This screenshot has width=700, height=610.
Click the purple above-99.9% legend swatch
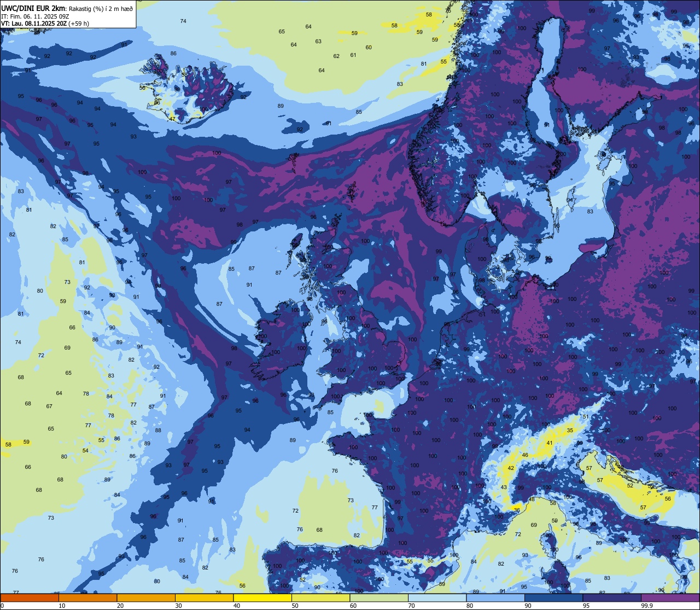[670, 597]
